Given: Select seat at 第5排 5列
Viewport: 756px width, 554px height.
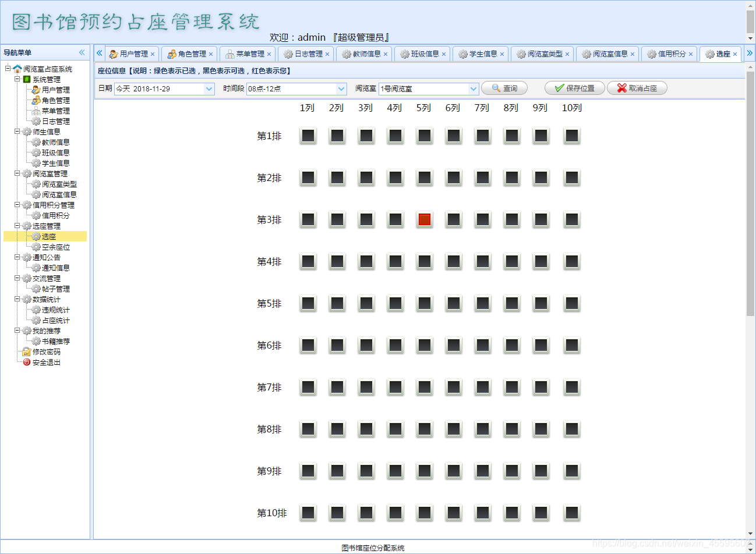Looking at the screenshot, I should (x=425, y=304).
